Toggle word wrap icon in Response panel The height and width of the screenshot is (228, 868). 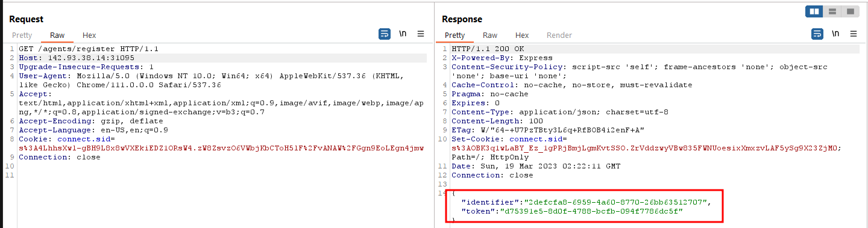click(x=817, y=34)
